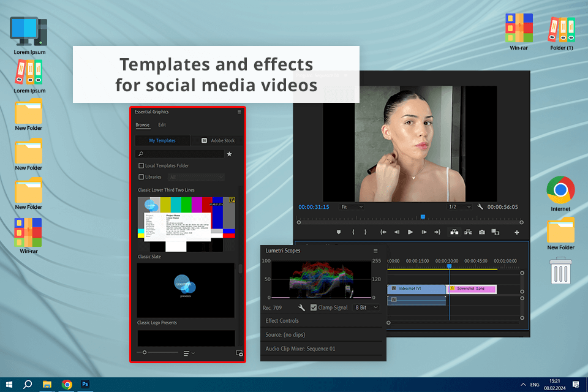Open the Essential Graphics panel menu
The image size is (588, 392).
coord(239,112)
